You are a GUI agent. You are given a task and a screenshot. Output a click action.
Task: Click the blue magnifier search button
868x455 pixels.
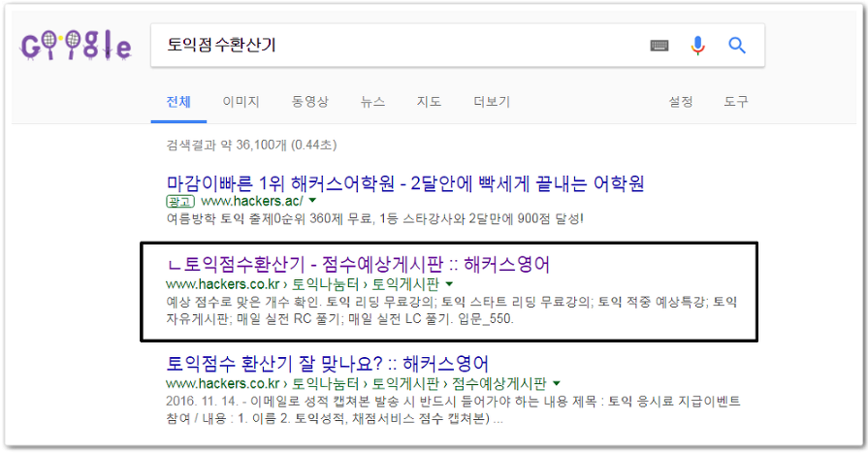[x=737, y=46]
